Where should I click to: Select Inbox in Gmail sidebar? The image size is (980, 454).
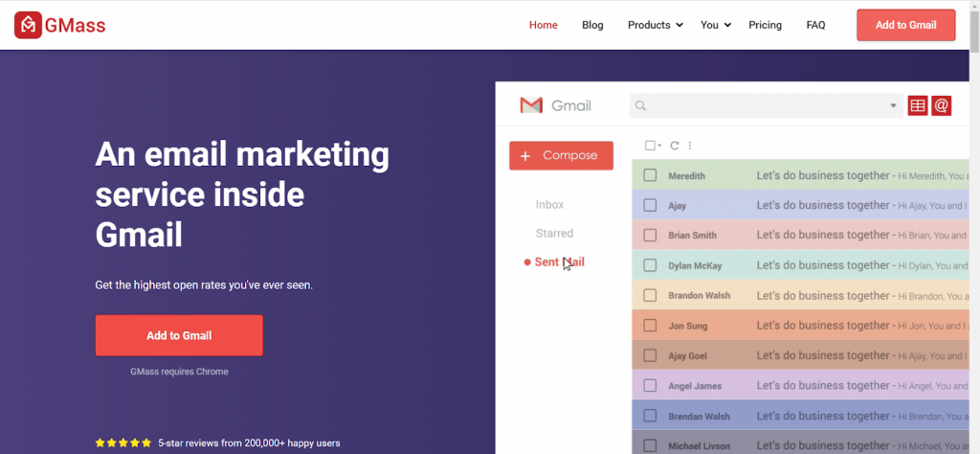click(x=549, y=204)
